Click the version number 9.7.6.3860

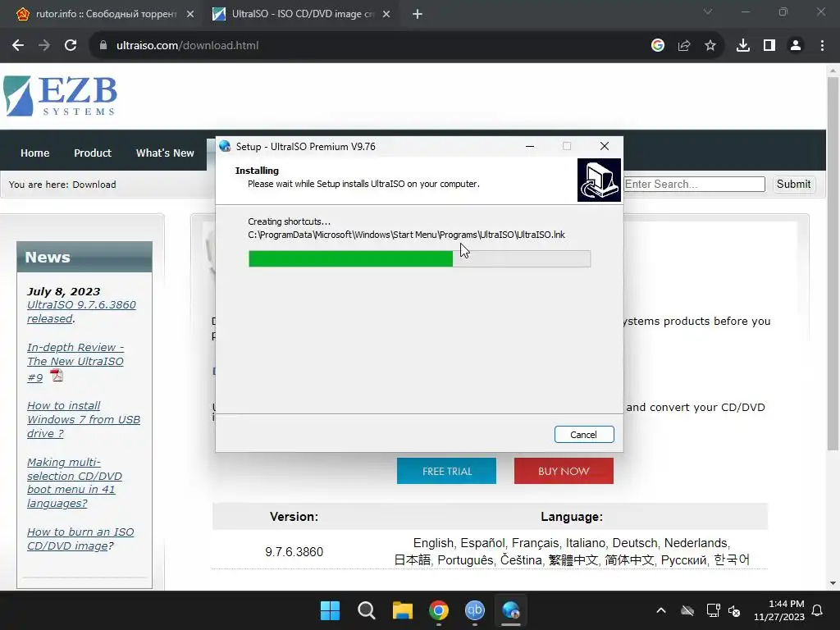[x=294, y=552]
